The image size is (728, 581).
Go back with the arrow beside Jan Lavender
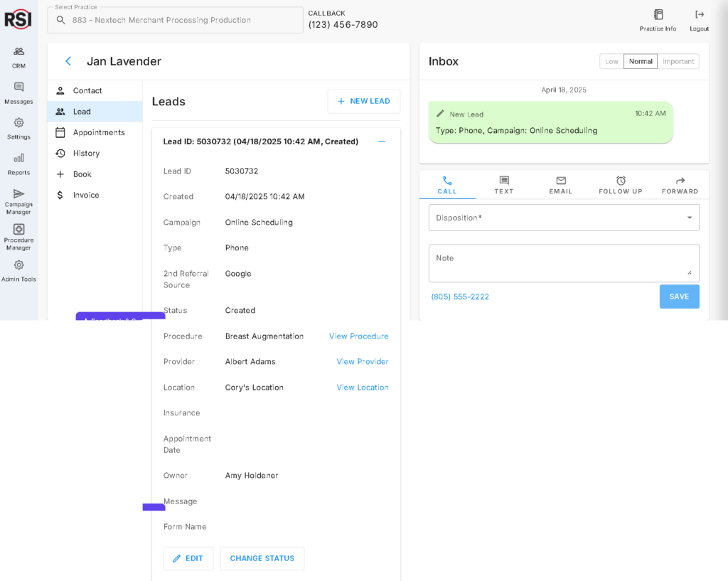[x=68, y=61]
